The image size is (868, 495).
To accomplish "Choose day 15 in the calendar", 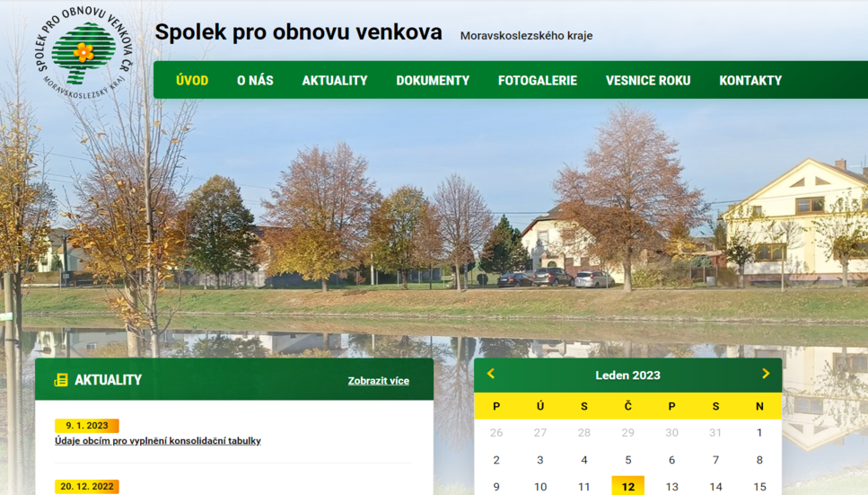I will coord(759,487).
